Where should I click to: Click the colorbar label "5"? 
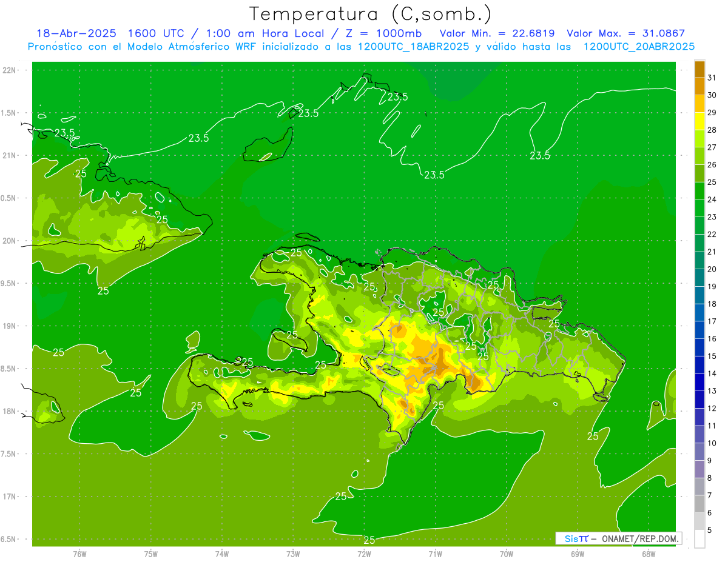click(x=710, y=530)
